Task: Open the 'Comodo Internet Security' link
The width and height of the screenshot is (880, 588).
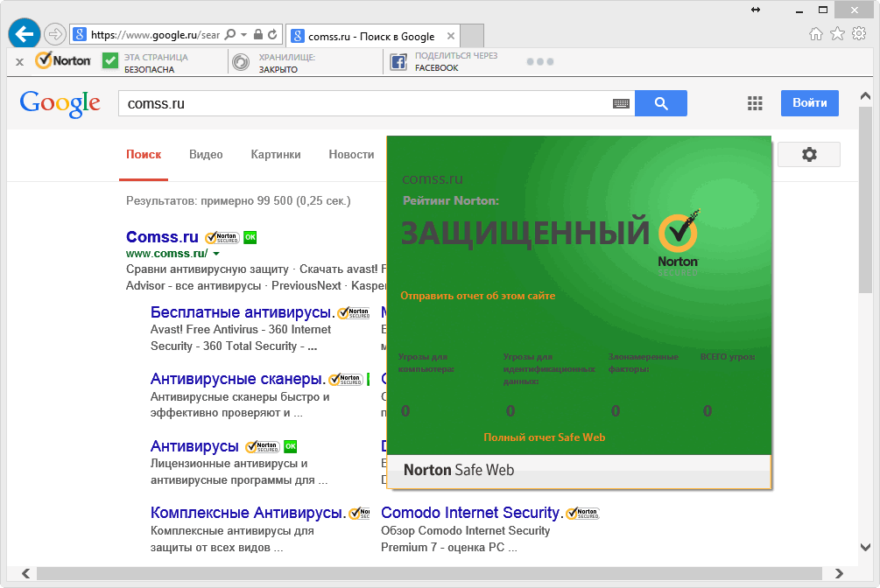Action: click(x=472, y=513)
